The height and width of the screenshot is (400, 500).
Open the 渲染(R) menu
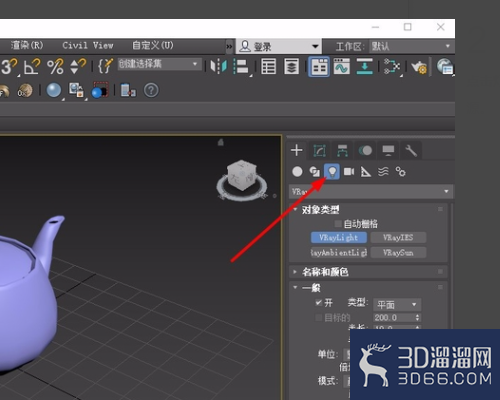click(27, 45)
